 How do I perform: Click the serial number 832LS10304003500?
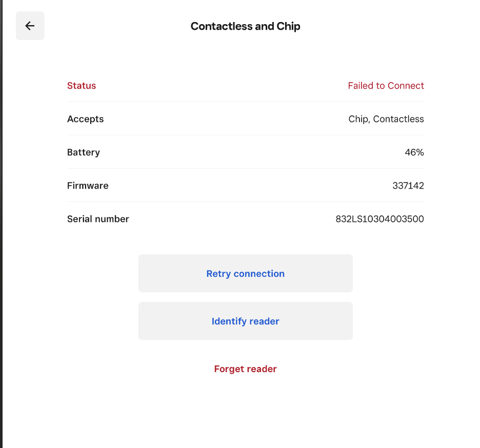tap(379, 219)
